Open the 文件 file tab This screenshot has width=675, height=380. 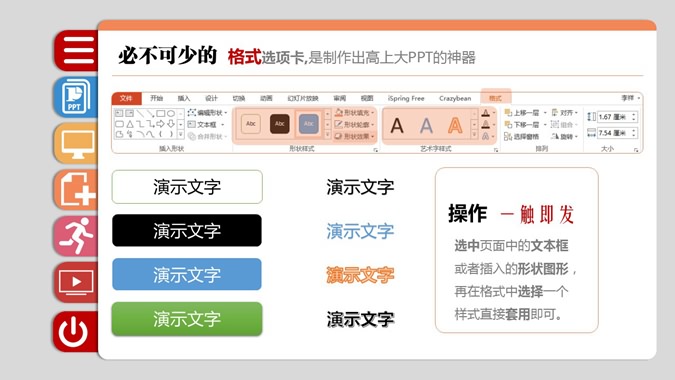pos(126,98)
